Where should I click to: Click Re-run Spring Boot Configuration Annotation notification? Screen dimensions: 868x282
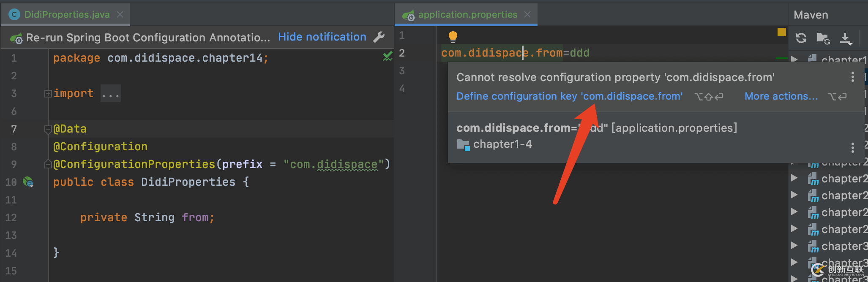pos(148,38)
